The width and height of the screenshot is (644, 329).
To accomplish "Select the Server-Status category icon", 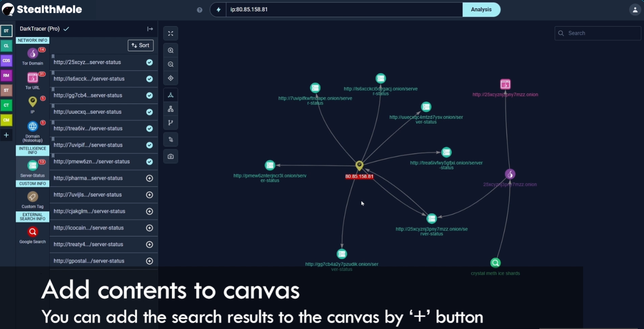I will coord(33,165).
